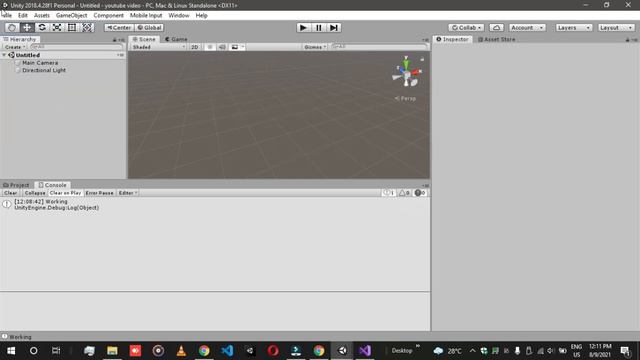Collapse the Untitled scene in Hierarchy
Screen dimensions: 640x360
point(4,55)
